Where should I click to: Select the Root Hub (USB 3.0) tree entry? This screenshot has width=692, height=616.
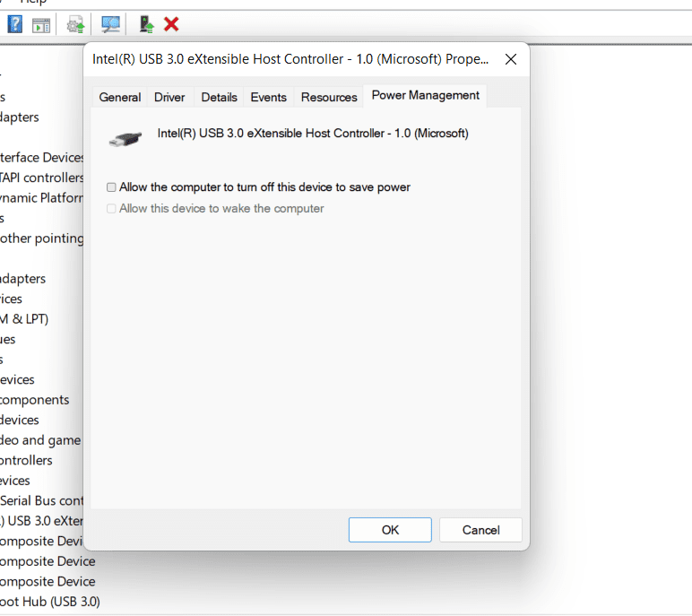coord(50,602)
